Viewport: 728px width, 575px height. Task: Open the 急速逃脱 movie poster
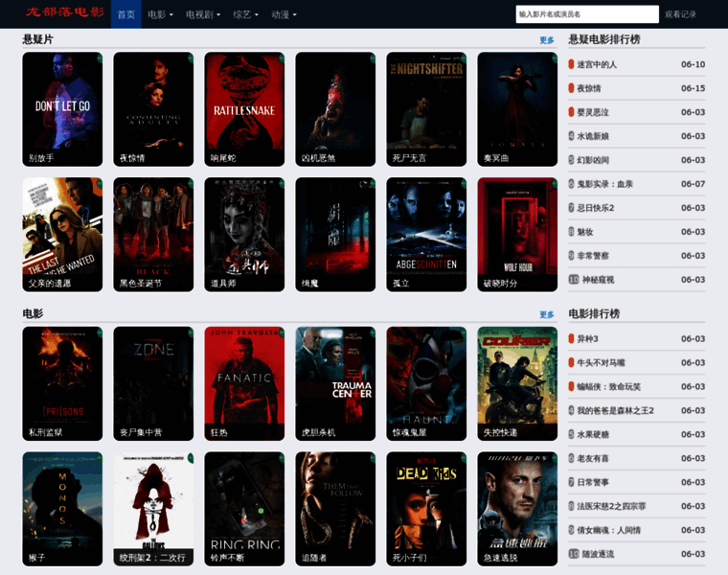pyautogui.click(x=517, y=509)
